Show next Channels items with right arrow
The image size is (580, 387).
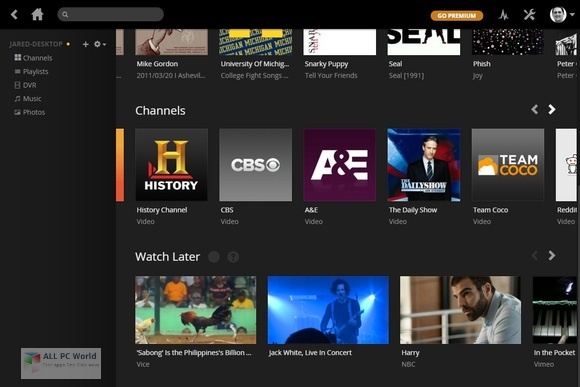552,110
